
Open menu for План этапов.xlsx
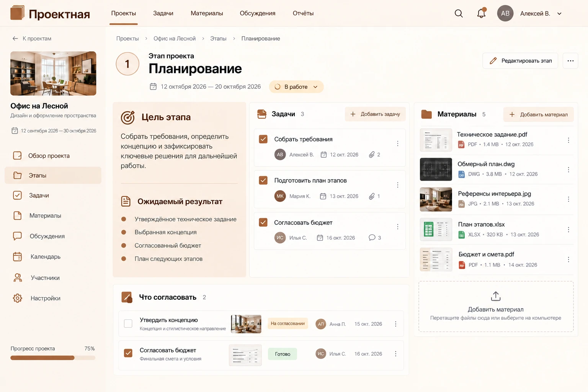(x=568, y=230)
